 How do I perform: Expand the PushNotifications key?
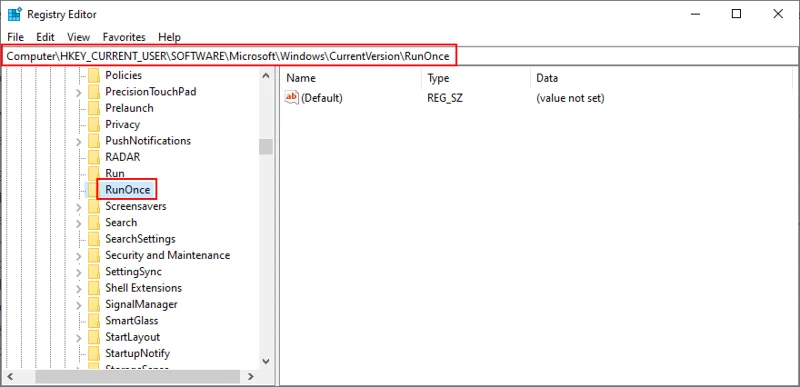click(x=79, y=142)
